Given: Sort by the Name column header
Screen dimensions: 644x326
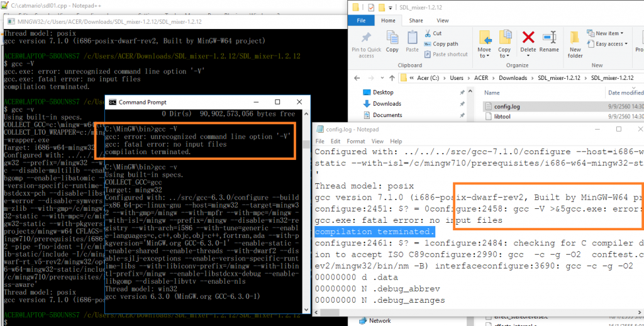Looking at the screenshot, I should click(x=492, y=93).
